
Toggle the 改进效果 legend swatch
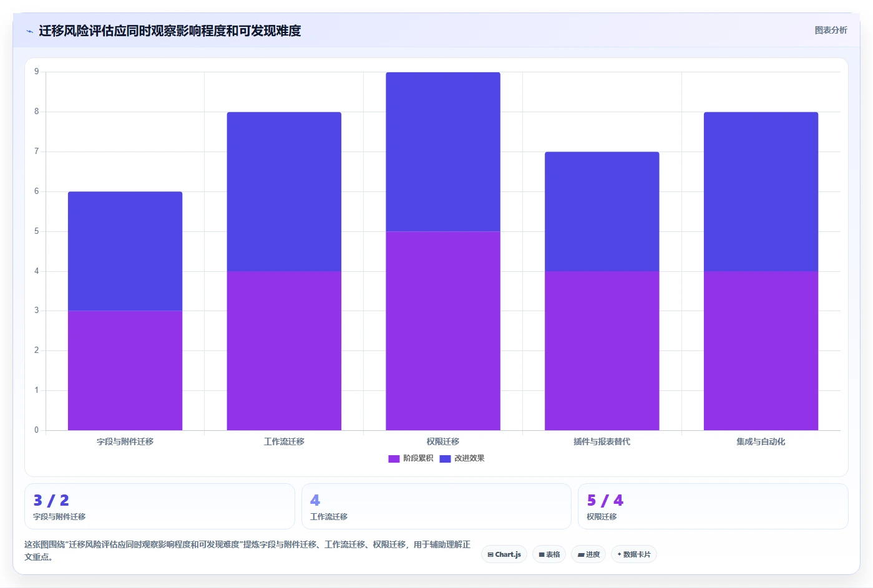click(445, 459)
